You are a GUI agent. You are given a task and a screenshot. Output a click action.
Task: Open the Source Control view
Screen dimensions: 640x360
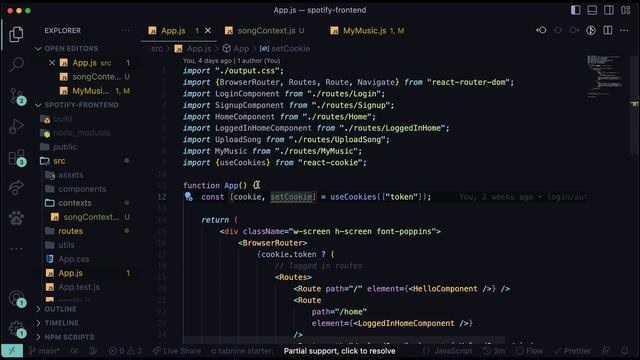pos(16,96)
